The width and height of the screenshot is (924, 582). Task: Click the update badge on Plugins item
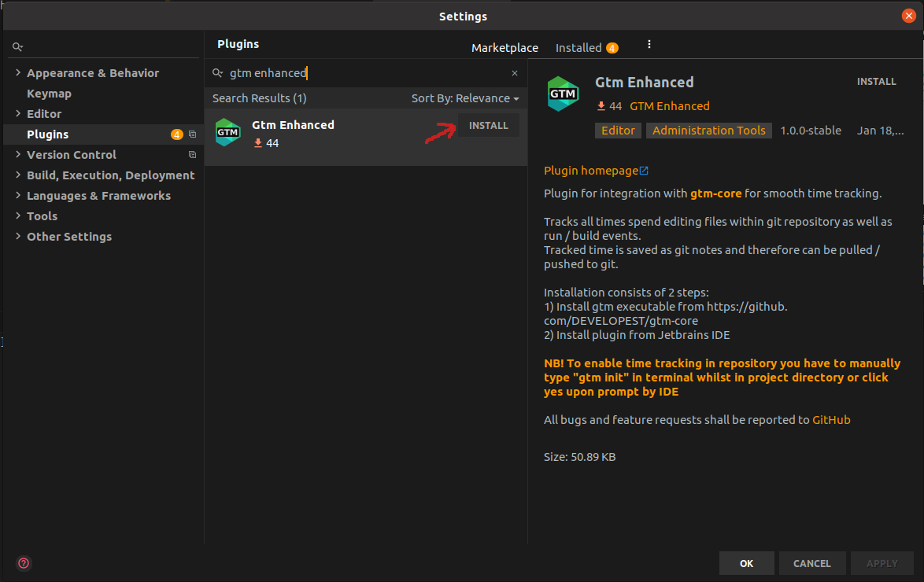click(x=177, y=135)
